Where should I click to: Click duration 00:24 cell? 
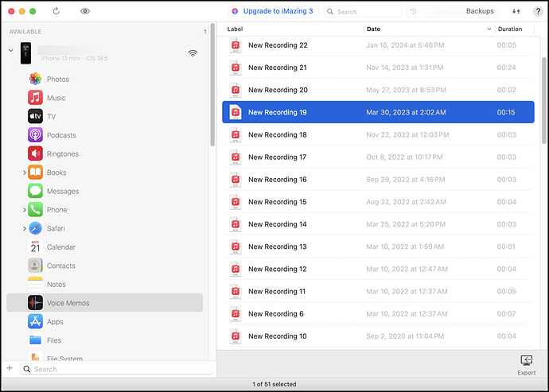[506, 68]
